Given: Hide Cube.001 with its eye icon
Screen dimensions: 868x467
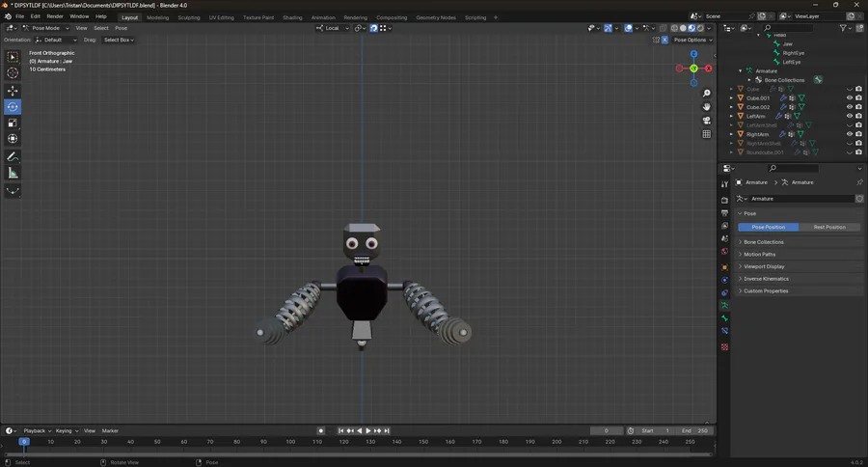Looking at the screenshot, I should [x=850, y=98].
